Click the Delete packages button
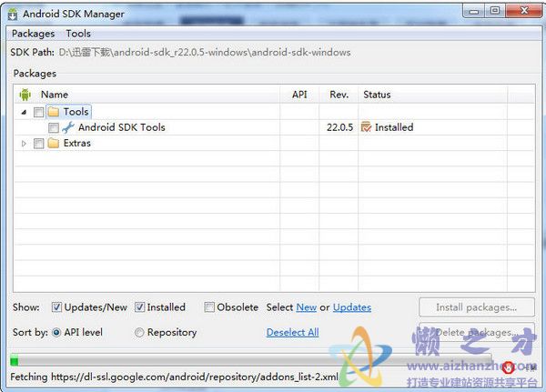This screenshot has height=392, width=546. coord(477,332)
